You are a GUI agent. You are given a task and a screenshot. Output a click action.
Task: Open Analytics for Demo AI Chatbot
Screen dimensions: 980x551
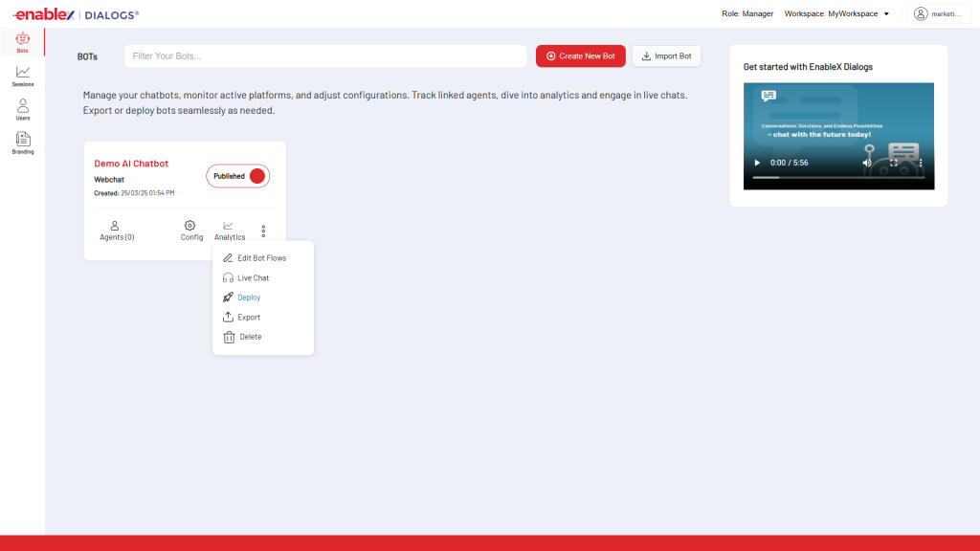230,231
